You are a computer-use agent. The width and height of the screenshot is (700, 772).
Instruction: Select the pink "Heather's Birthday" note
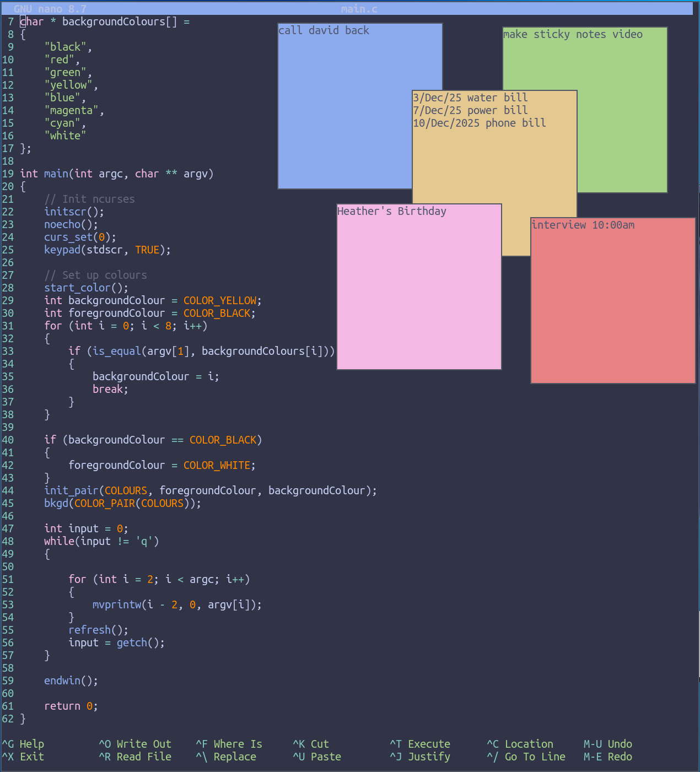[x=419, y=287]
